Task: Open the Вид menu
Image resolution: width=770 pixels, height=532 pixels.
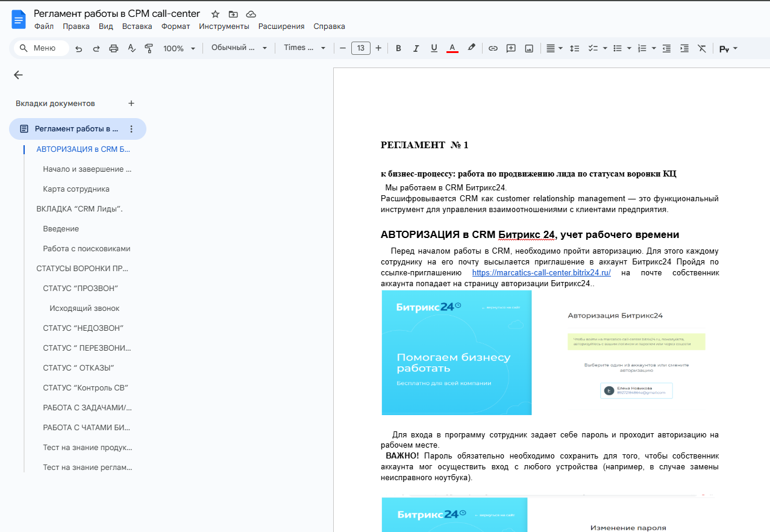Action: (x=106, y=27)
